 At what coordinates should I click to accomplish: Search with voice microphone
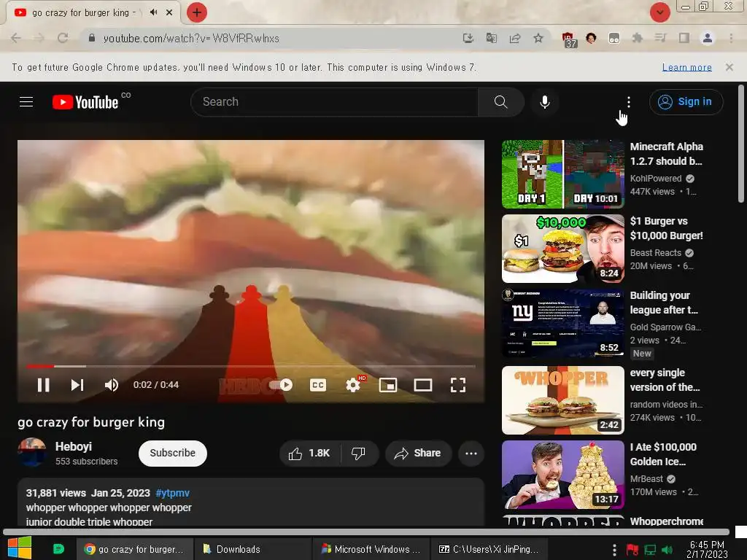point(544,102)
